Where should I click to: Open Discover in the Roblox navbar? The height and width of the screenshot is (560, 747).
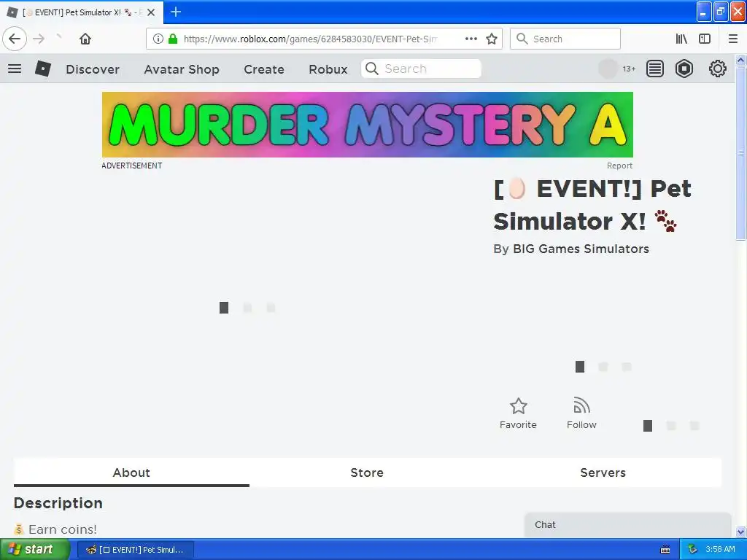93,69
